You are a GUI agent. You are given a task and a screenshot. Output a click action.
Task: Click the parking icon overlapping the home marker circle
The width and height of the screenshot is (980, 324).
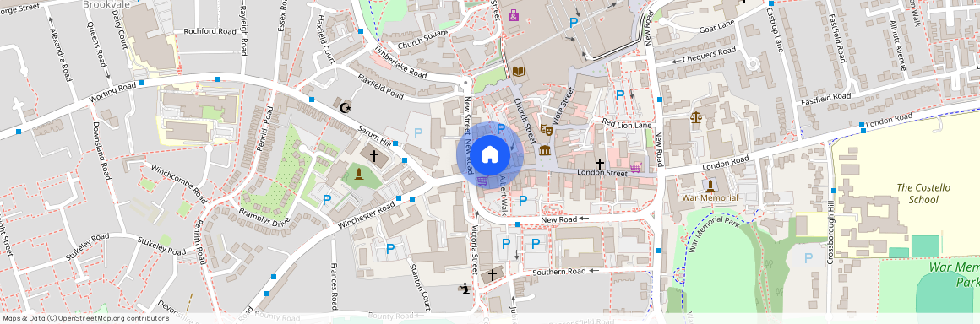click(501, 128)
